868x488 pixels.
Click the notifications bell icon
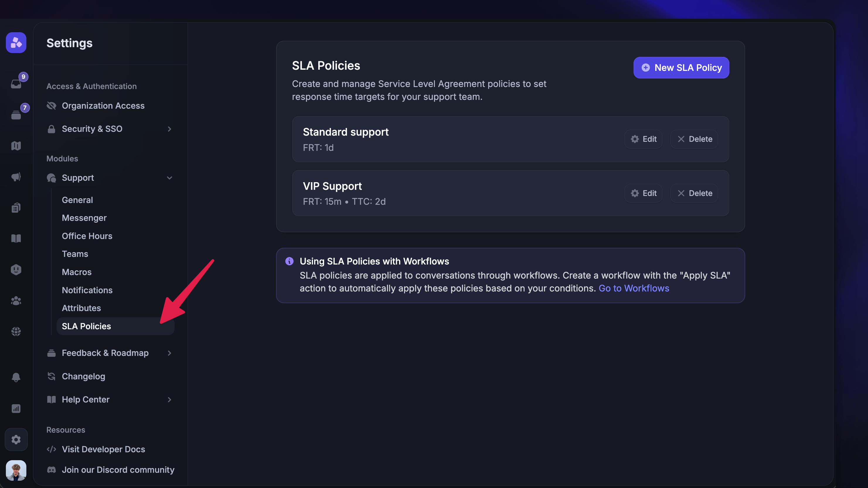coord(16,377)
